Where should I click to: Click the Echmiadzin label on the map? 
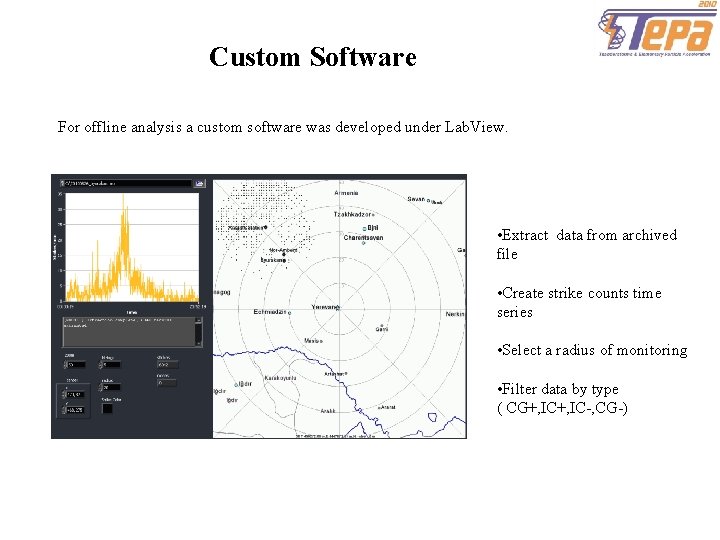point(270,312)
